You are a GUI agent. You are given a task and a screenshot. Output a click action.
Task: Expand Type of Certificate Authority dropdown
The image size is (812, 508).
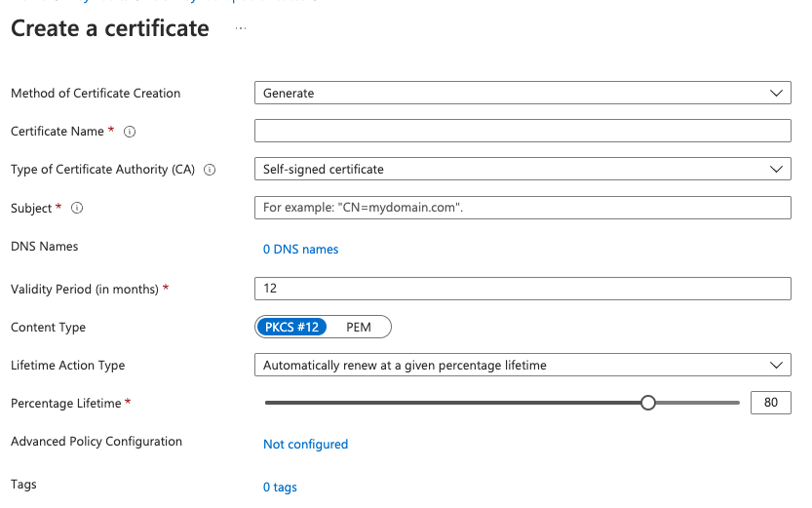coord(522,169)
